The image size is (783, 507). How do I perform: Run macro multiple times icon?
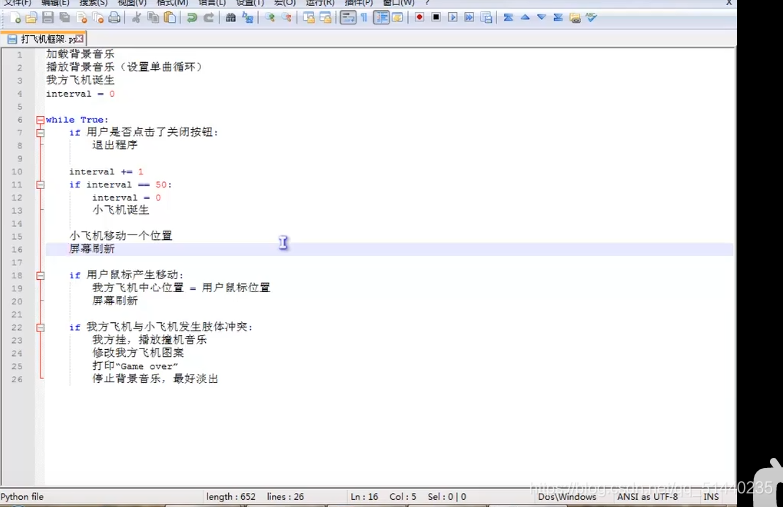(469, 17)
